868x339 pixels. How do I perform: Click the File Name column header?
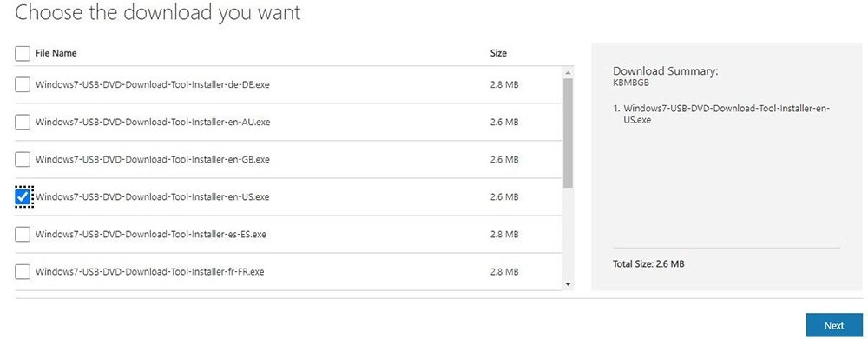56,53
